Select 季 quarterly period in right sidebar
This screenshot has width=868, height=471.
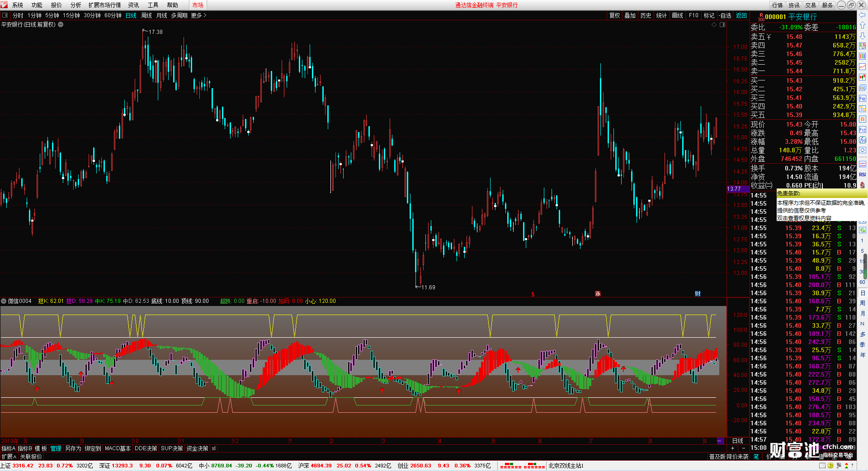point(863,344)
